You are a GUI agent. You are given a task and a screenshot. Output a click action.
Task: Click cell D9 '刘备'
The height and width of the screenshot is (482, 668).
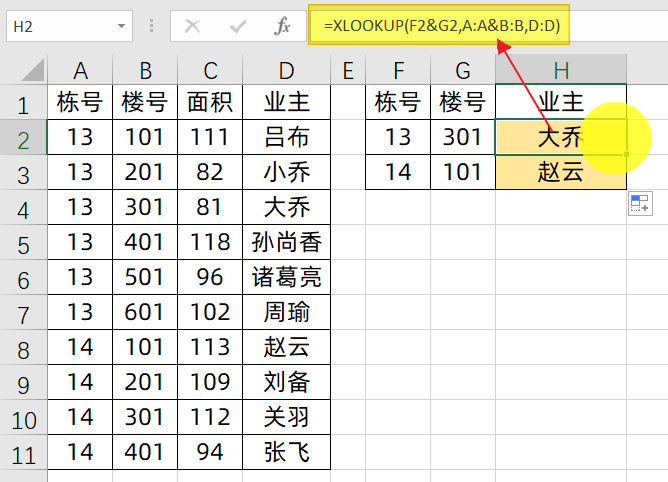286,382
